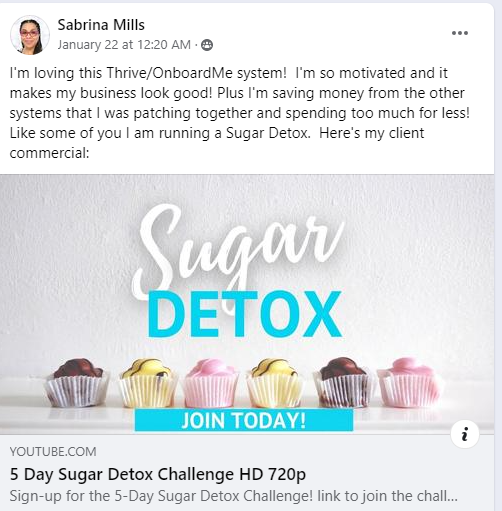This screenshot has width=502, height=511.
Task: Click the pink cupcake between yellow cupcakes
Action: click(x=211, y=383)
